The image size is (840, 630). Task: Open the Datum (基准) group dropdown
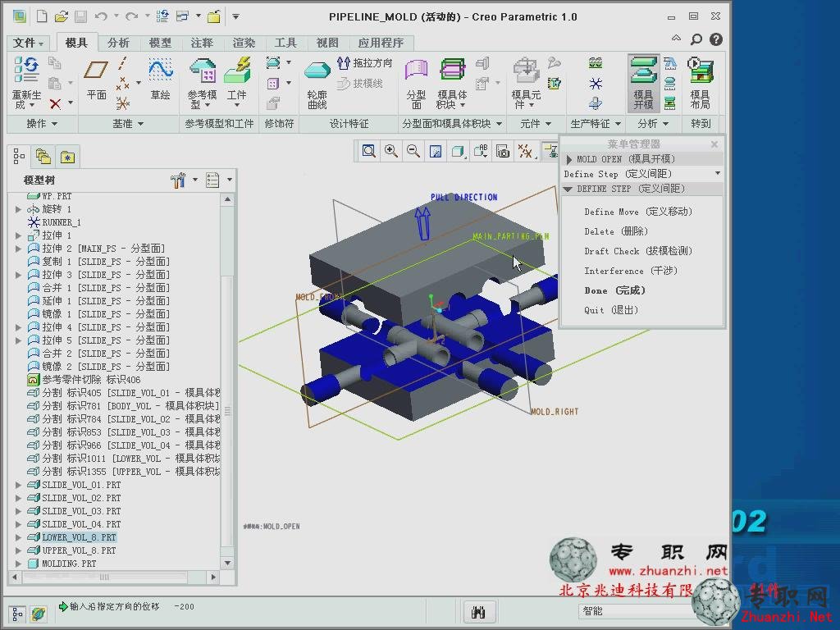tap(128, 124)
